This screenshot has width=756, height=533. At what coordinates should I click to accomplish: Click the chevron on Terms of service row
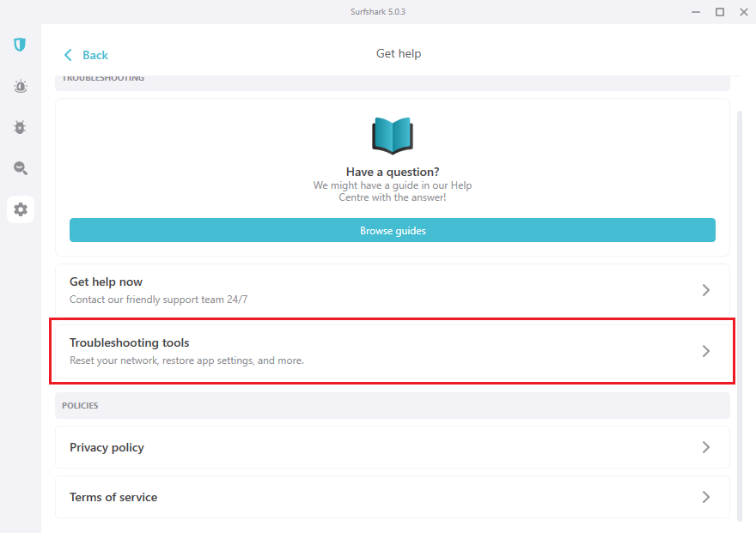click(x=706, y=497)
